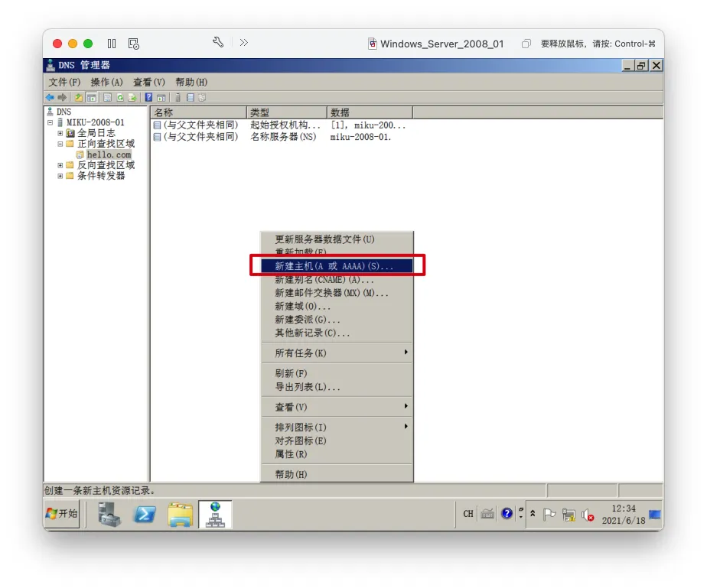The image size is (707, 588).
Task: Select the hello.com zone in the tree
Action: 109,154
